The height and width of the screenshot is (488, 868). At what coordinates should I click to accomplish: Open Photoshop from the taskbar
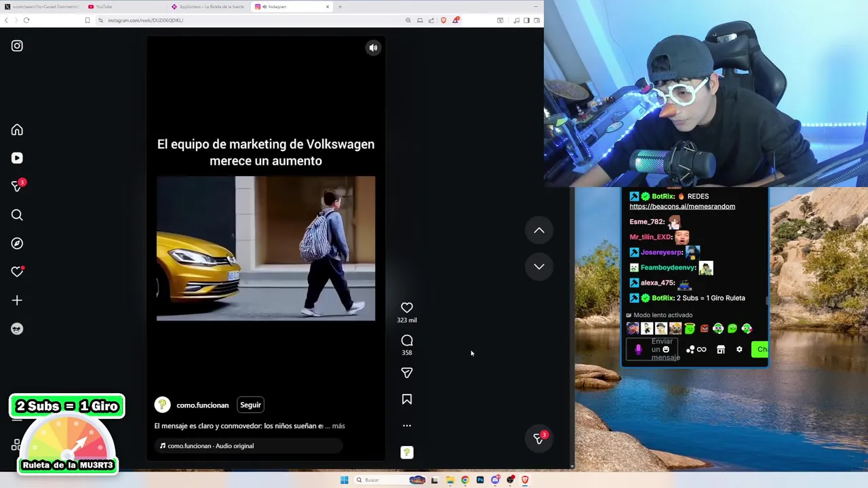tap(480, 480)
